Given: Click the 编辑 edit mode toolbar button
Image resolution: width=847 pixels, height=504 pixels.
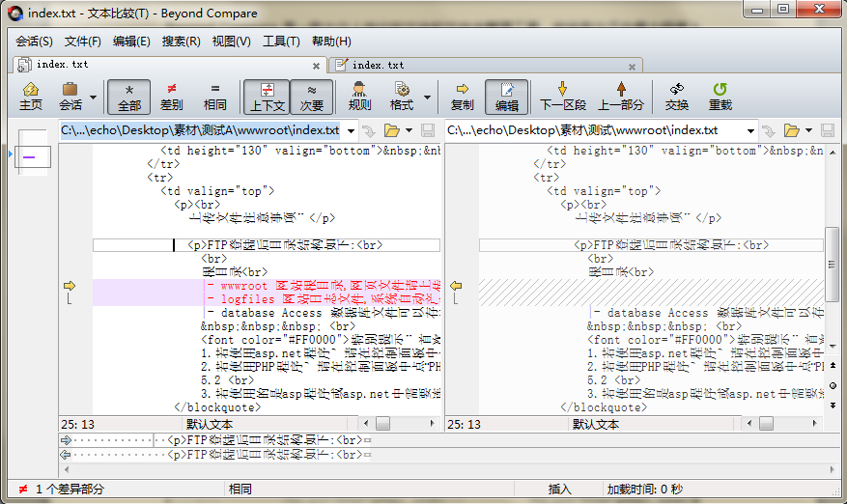Looking at the screenshot, I should coord(507,96).
